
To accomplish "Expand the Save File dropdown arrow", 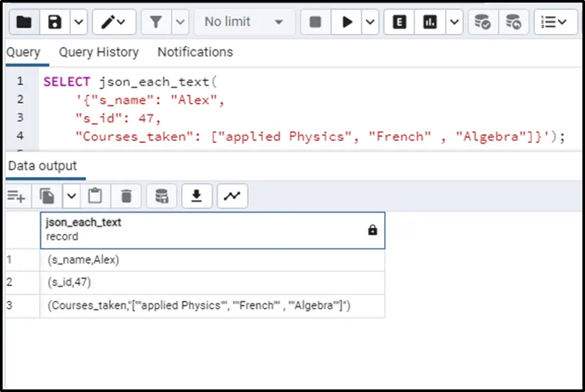I will tap(78, 22).
